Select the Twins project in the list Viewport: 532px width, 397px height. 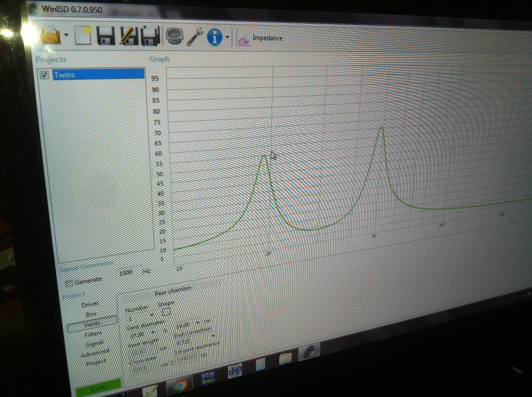(x=99, y=74)
